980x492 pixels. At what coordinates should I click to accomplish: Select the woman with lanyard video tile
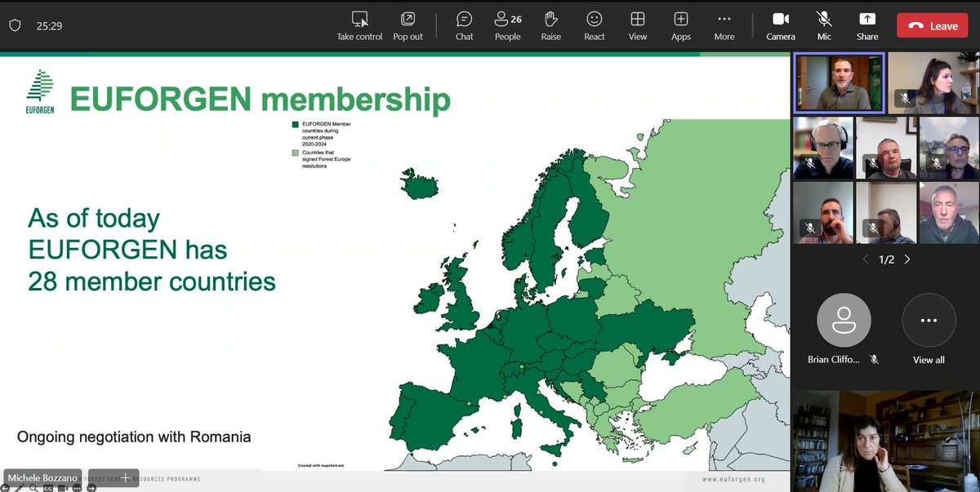coord(933,83)
